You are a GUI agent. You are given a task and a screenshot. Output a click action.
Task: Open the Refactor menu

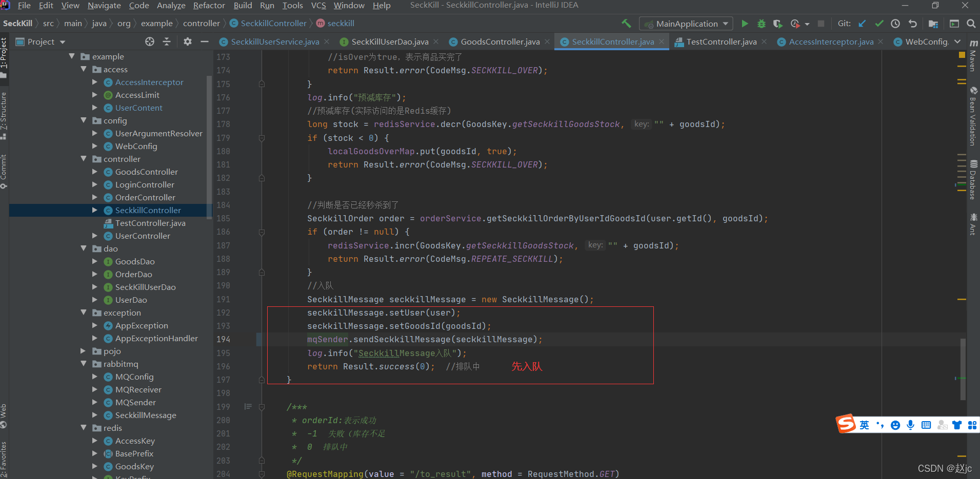(209, 6)
